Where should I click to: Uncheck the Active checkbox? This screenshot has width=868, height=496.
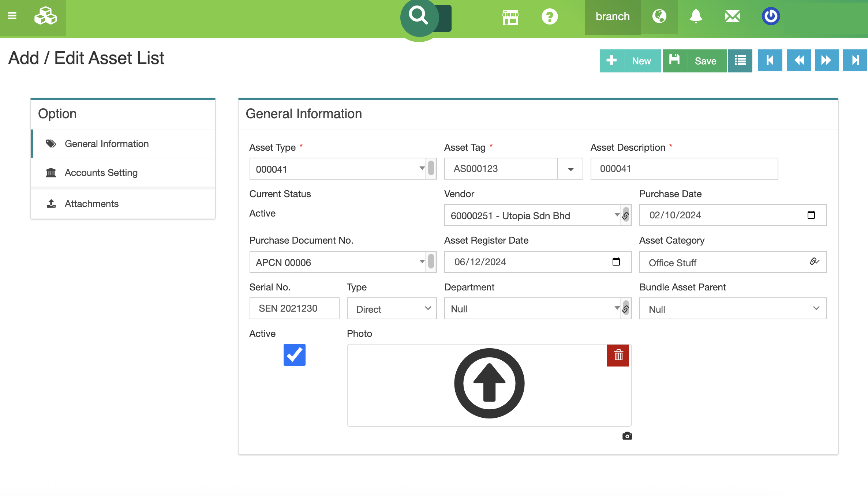pyautogui.click(x=294, y=355)
